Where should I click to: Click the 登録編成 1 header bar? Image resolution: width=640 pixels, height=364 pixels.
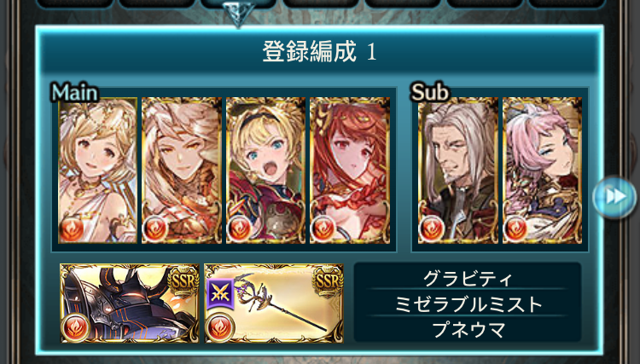(x=320, y=52)
